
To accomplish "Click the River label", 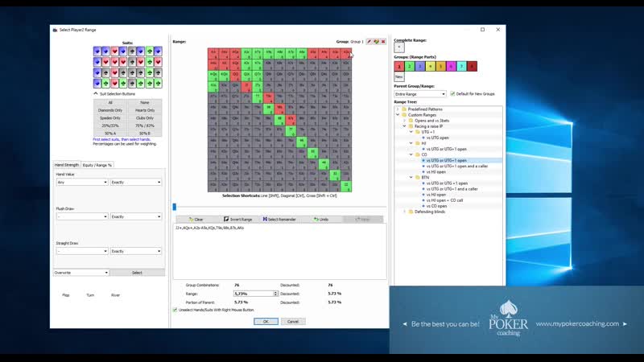I will 115,295.
